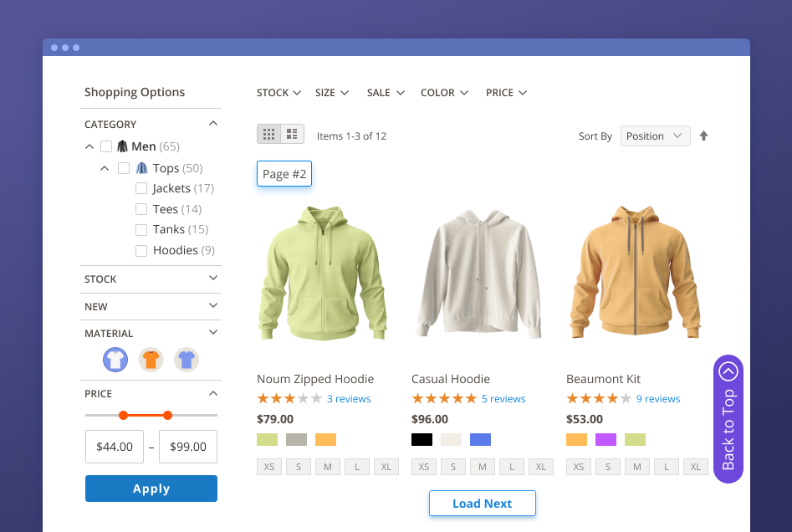The image size is (792, 532).
Task: Enable the Hoodies category checkbox
Action: [x=141, y=251]
